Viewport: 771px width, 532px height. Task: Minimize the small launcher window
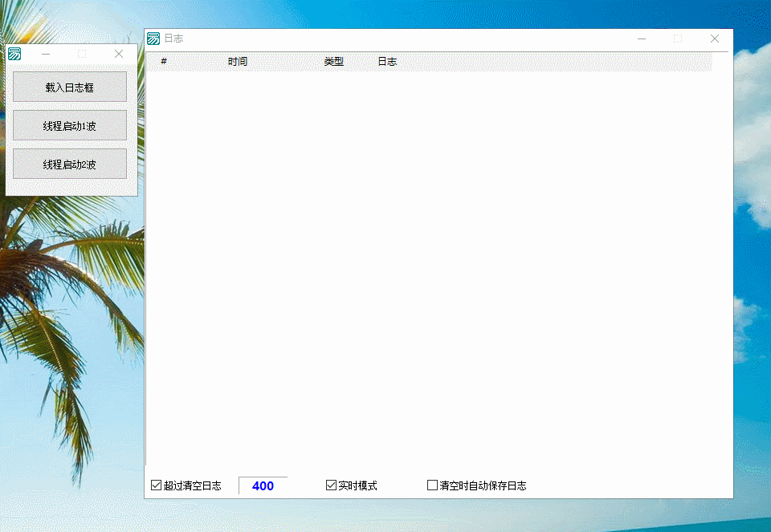point(46,54)
